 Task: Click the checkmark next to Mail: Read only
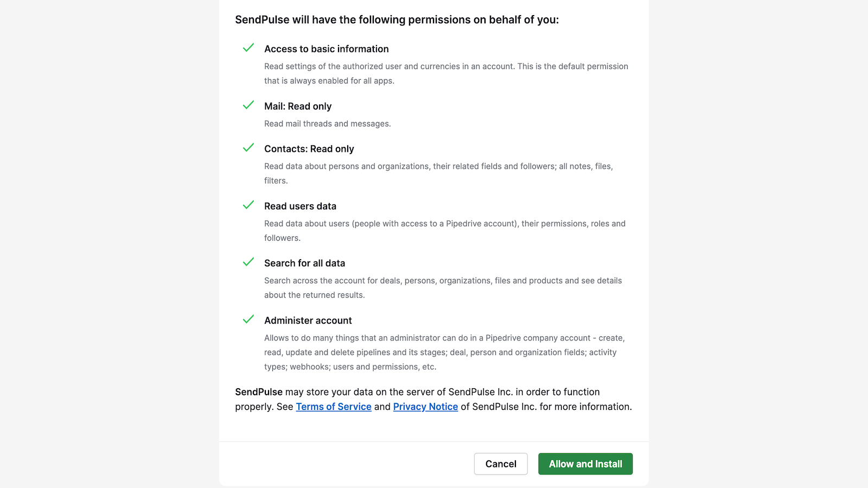[248, 105]
